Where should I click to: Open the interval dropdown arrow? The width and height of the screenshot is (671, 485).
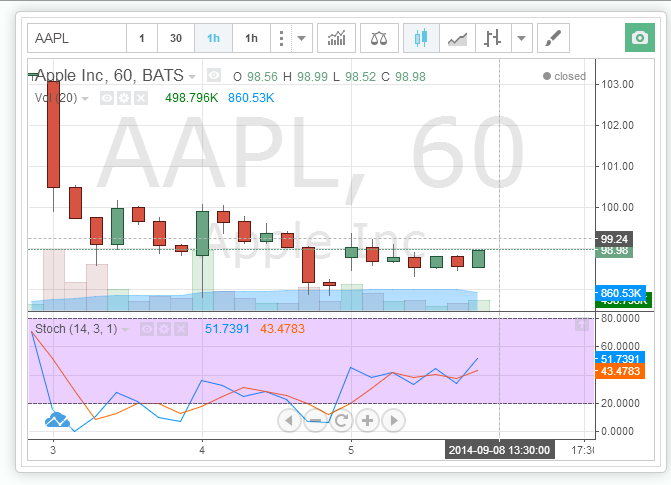tap(302, 38)
